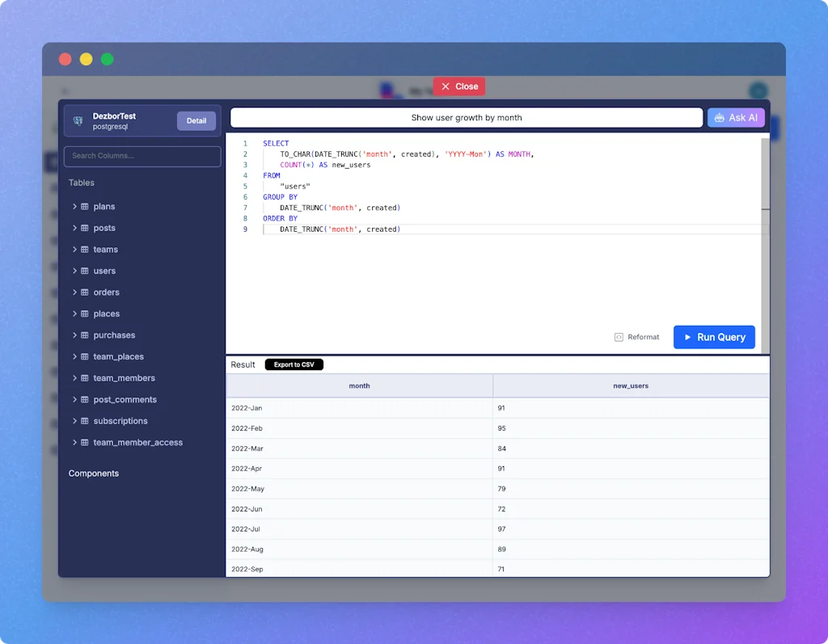Click the robot icon on Ask AI
The image size is (828, 644).
[719, 118]
